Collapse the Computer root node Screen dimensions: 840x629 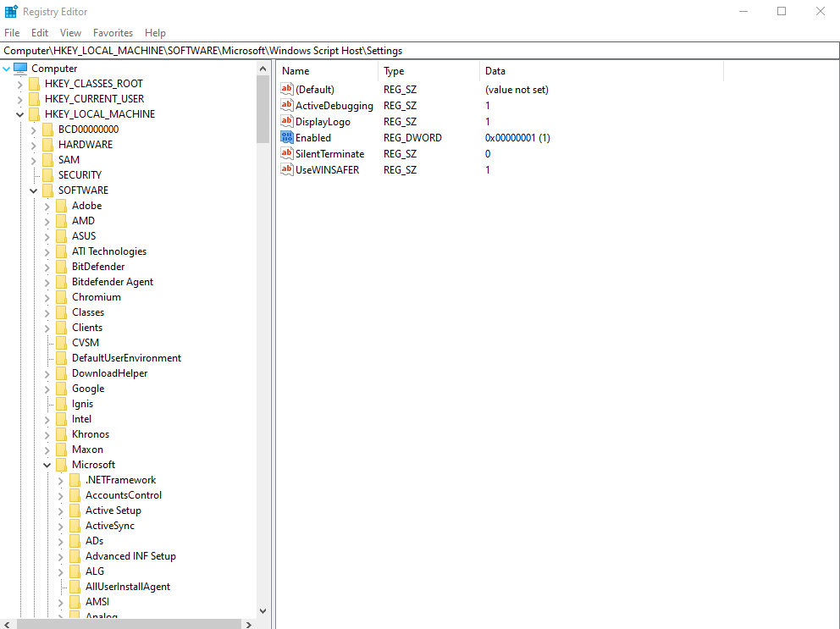pyautogui.click(x=7, y=69)
